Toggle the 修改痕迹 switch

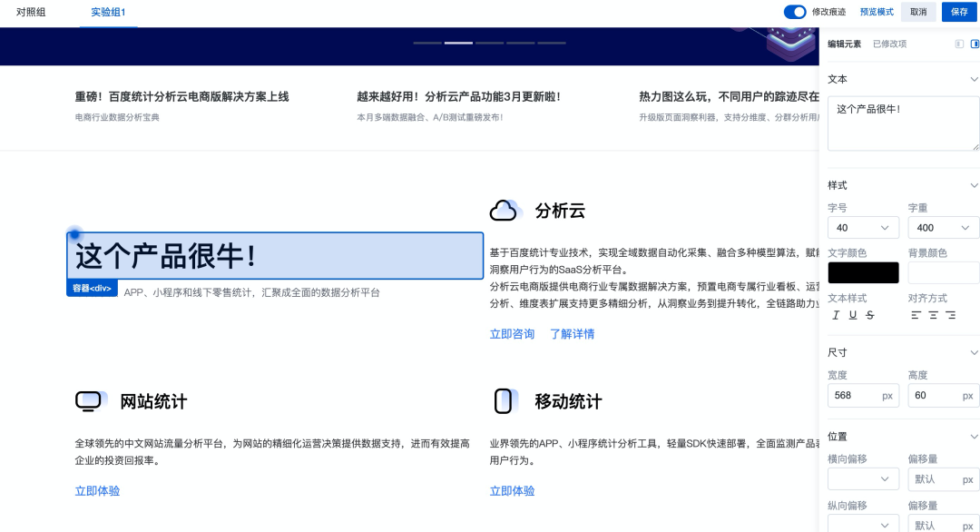pos(795,12)
